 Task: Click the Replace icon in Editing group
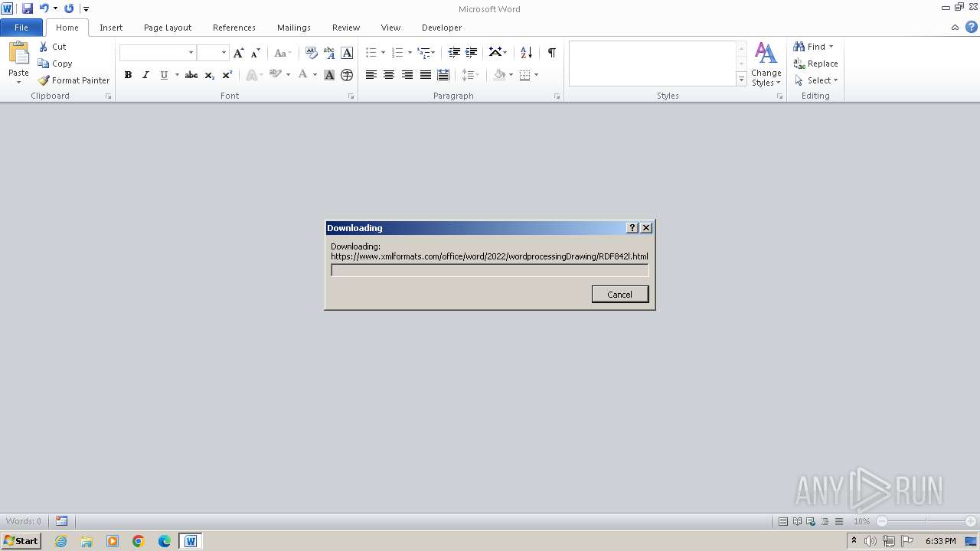coord(799,64)
